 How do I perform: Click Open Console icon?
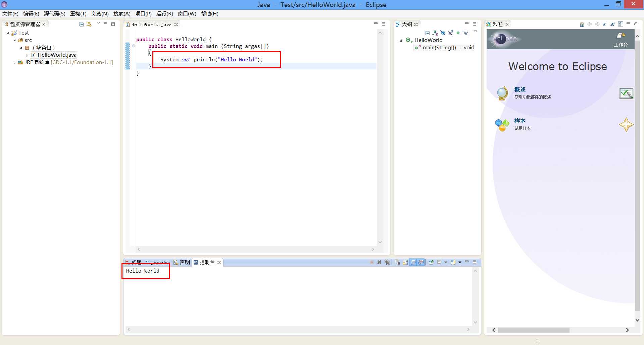click(453, 262)
